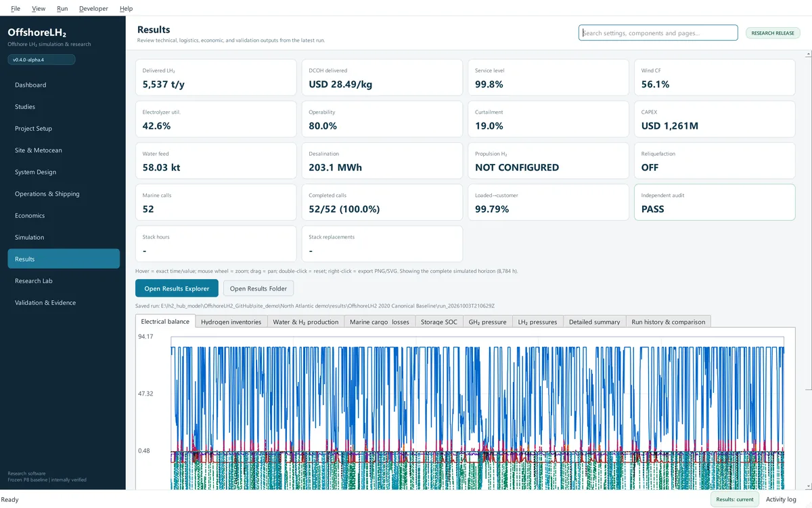
Task: Open Marine cargo losses tab
Action: click(x=379, y=322)
